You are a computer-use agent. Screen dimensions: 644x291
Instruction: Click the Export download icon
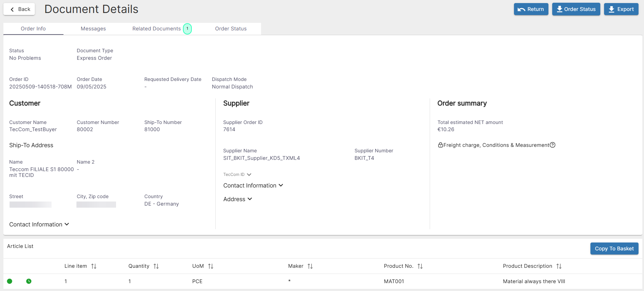pyautogui.click(x=612, y=9)
